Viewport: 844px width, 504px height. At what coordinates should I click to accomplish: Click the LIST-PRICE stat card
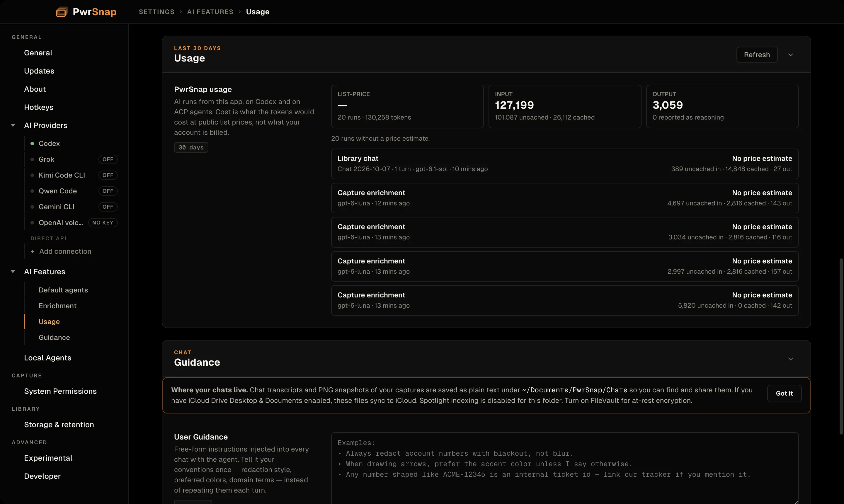[x=407, y=107]
